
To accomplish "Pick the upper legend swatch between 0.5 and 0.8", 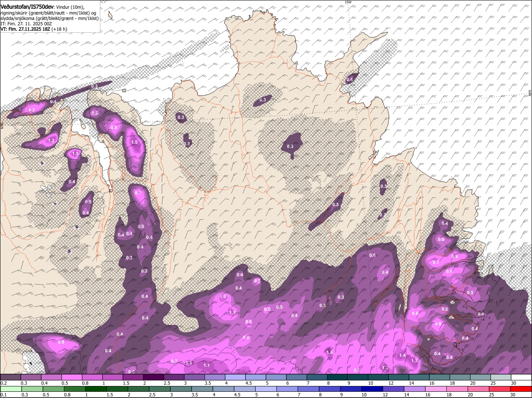I will (71, 377).
